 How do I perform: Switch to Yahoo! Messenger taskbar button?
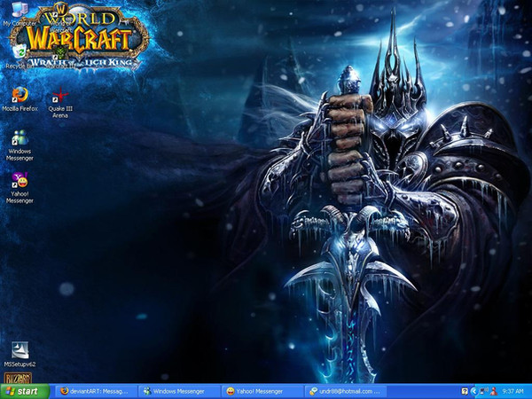pyautogui.click(x=262, y=391)
